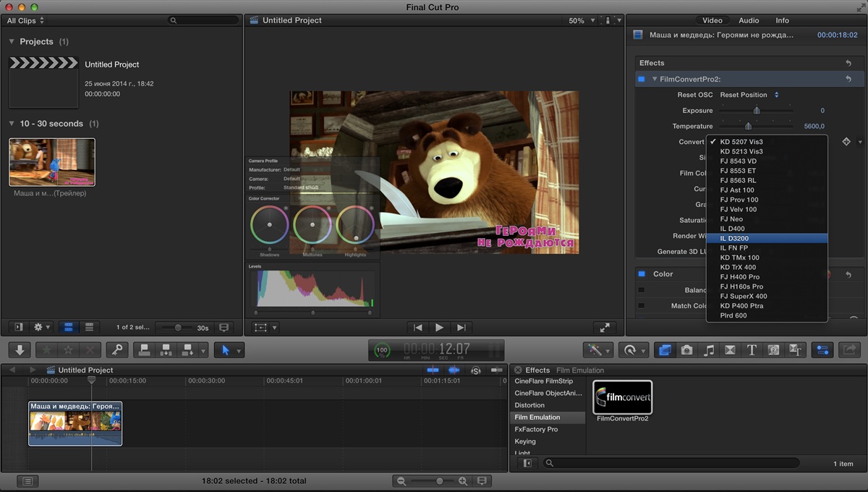Close the Effects browser with X
Image resolution: width=868 pixels, height=492 pixels.
[518, 370]
